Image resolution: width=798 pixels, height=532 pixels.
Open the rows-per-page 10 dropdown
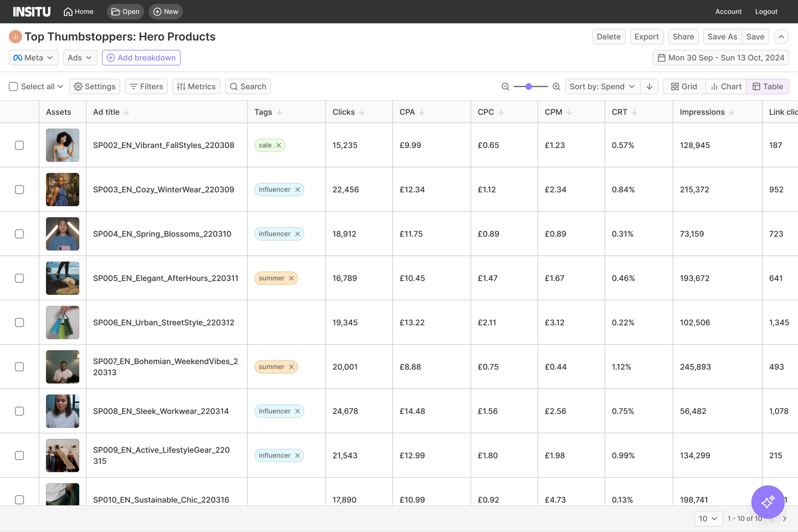pyautogui.click(x=708, y=518)
